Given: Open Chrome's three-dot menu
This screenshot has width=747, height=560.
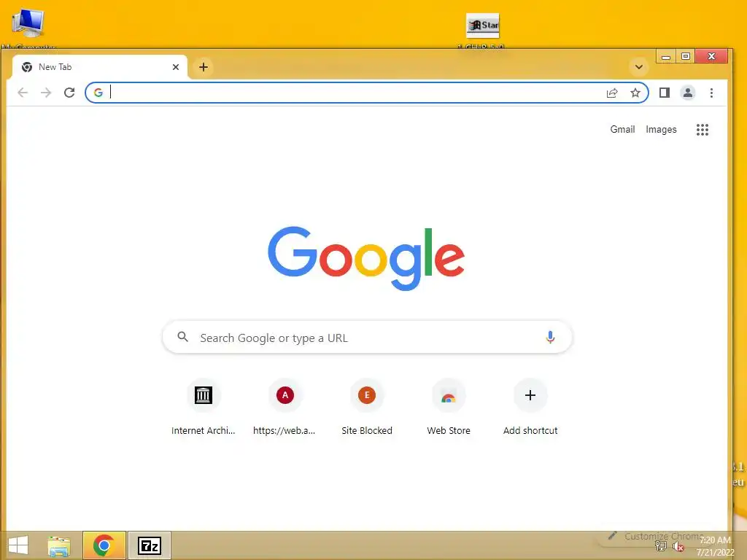Looking at the screenshot, I should pyautogui.click(x=711, y=93).
